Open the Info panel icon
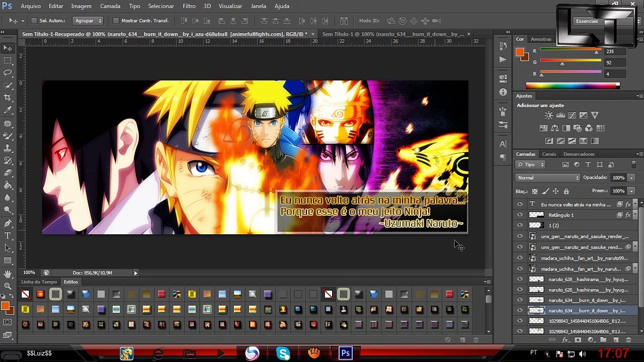Screen dimensions: 644x362 [x=503, y=93]
